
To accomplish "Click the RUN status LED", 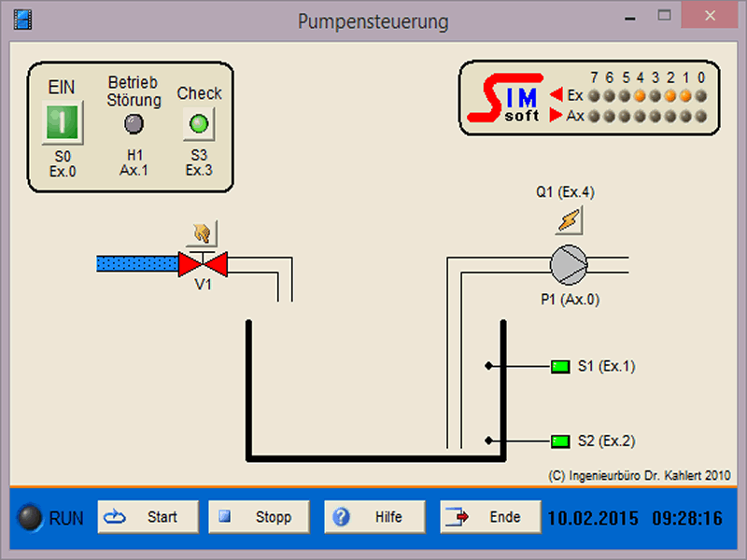I will click(x=31, y=518).
